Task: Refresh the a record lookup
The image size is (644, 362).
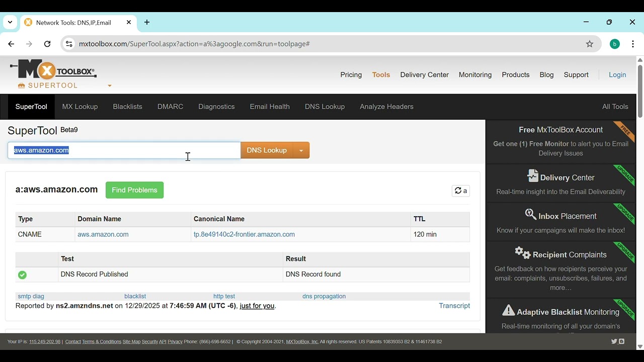Action: coord(461,191)
